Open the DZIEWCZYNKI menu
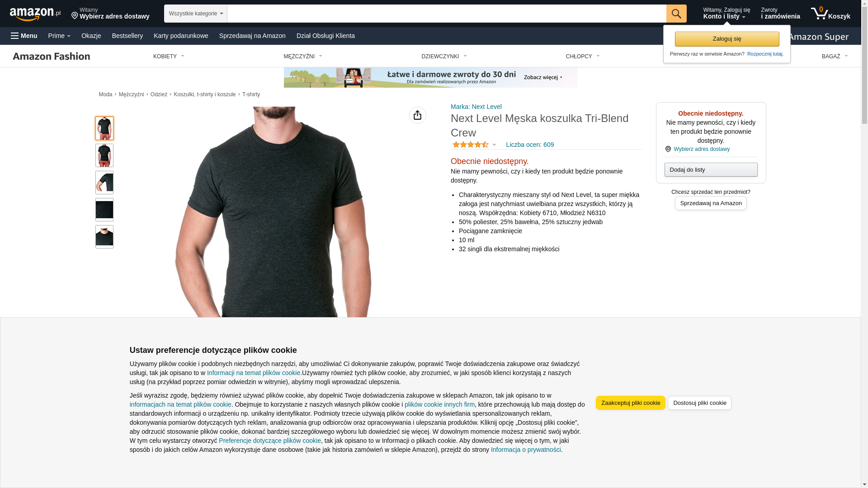The width and height of the screenshot is (868, 488). click(444, 56)
